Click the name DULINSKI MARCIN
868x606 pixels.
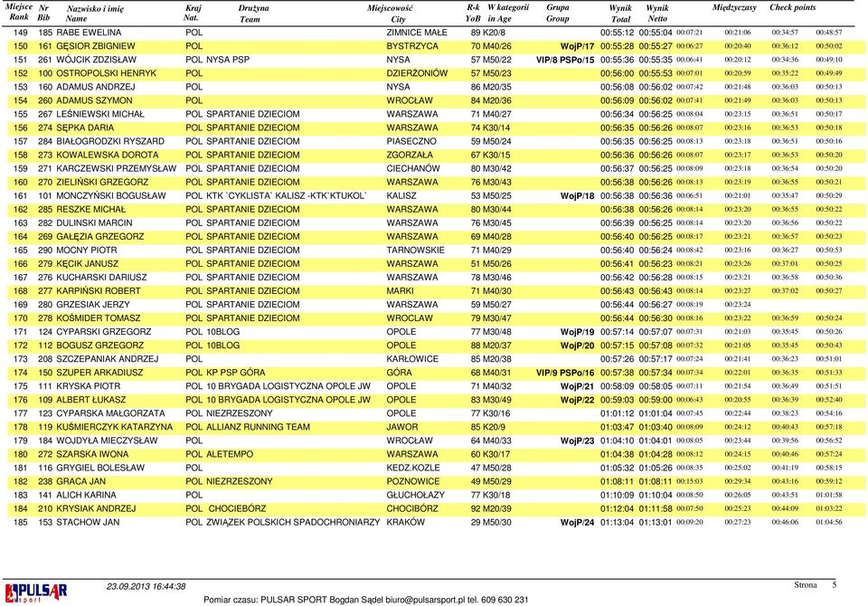[x=94, y=223]
